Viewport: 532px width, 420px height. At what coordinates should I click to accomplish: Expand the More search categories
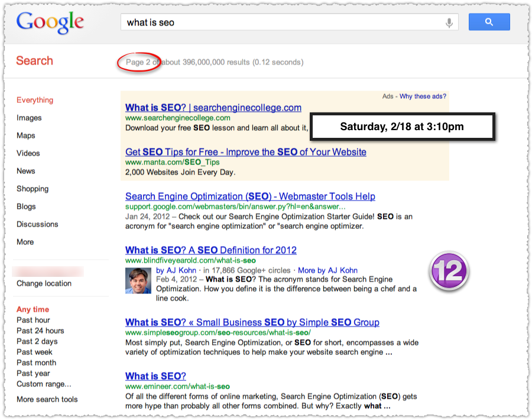tap(25, 242)
